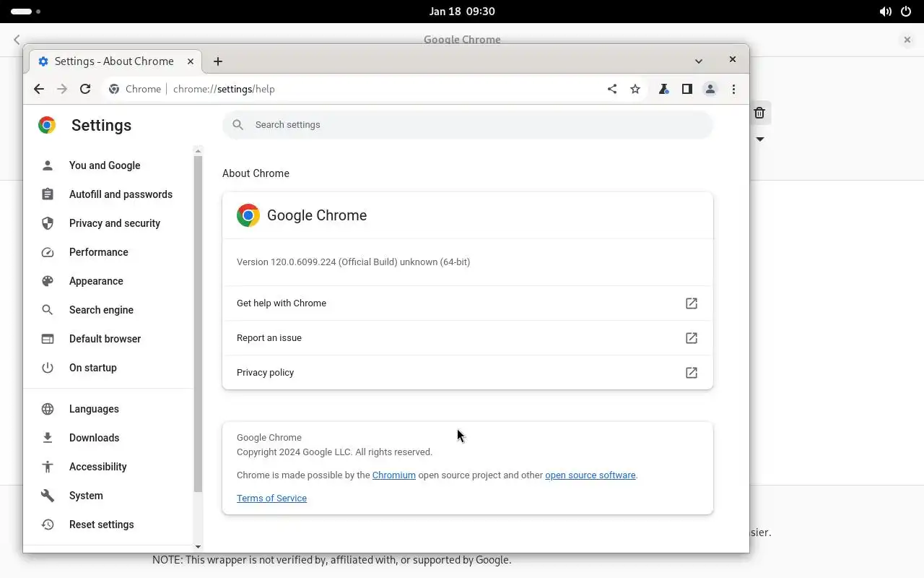Click the magnifier icon in Search settings

[x=237, y=125]
